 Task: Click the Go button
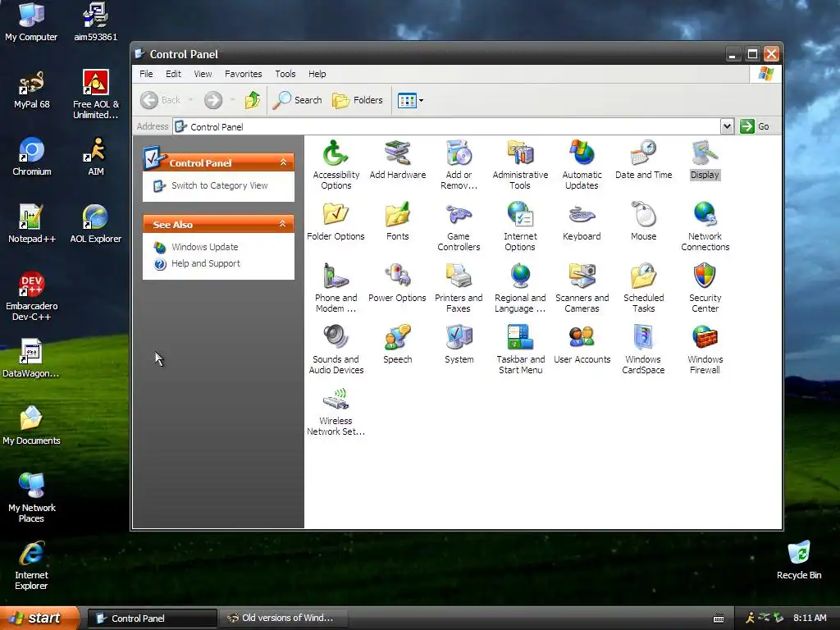[x=755, y=126]
